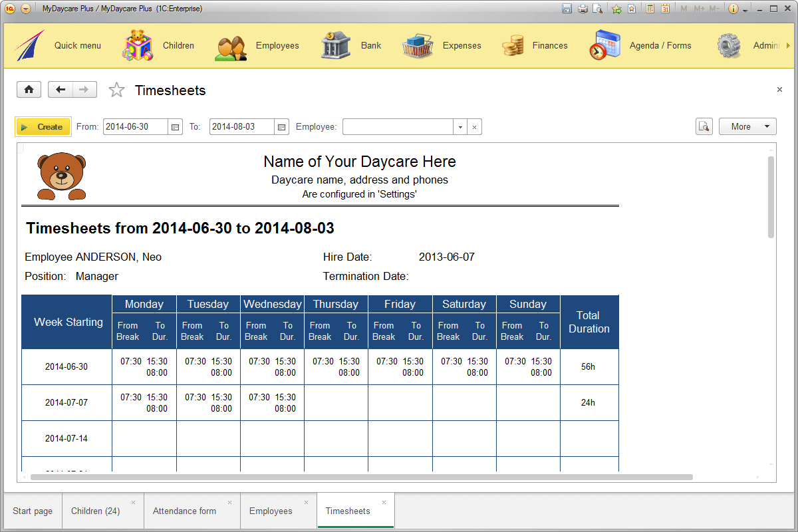Open the Expenses section
Screen dimensions: 798x532
click(462, 46)
